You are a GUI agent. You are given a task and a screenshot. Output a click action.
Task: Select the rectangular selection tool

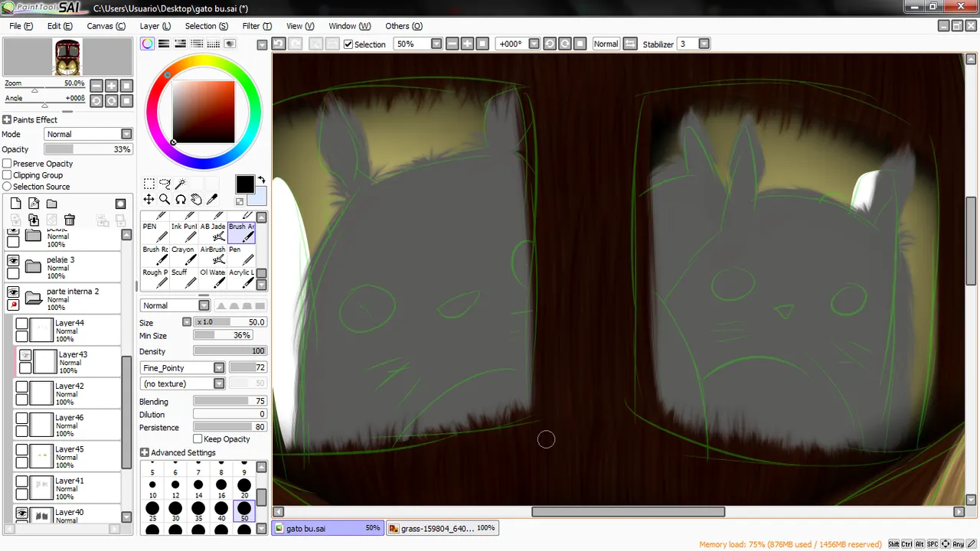click(149, 184)
